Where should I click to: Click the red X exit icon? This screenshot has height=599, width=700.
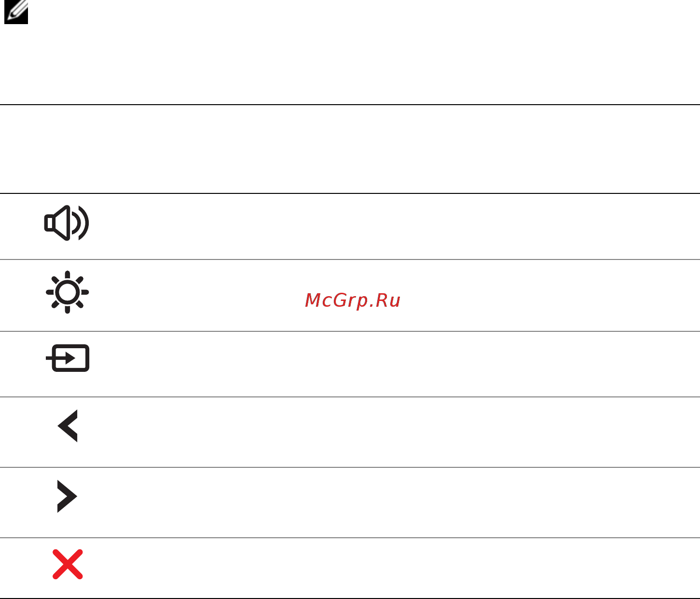pyautogui.click(x=68, y=564)
